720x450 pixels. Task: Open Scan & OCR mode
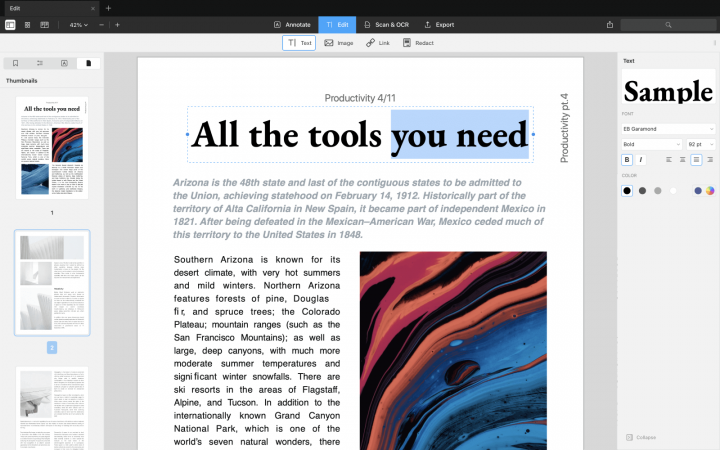tap(387, 25)
